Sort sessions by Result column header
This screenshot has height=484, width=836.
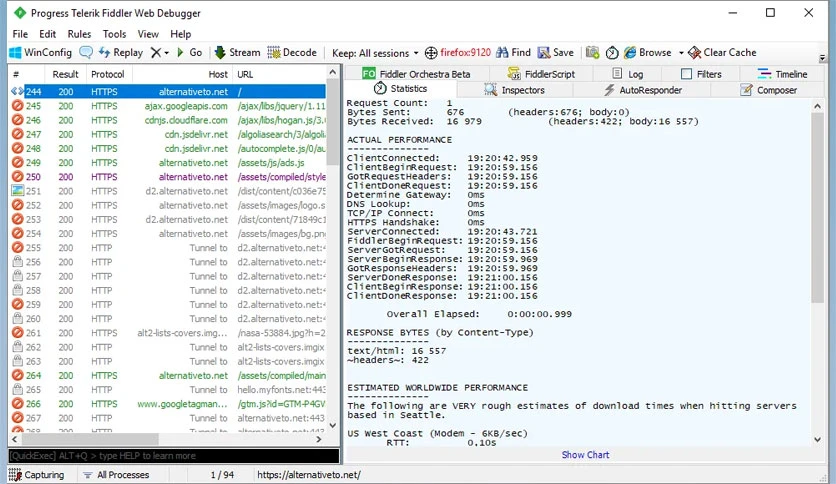pos(65,75)
